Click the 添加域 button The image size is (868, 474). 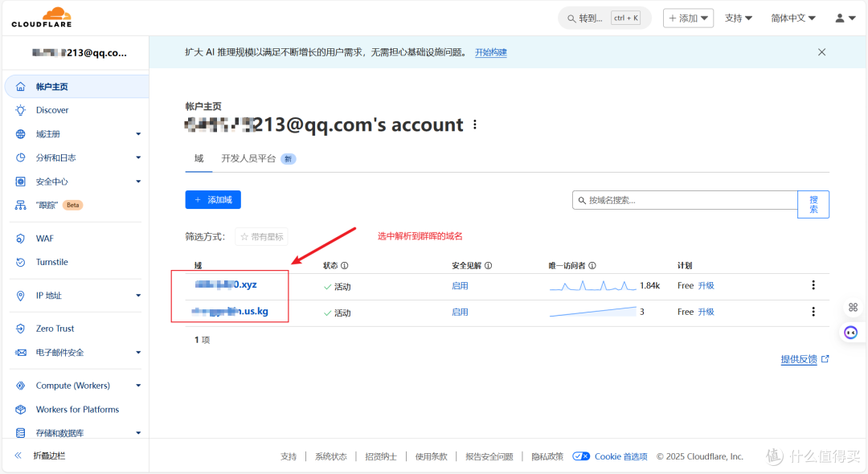pos(213,200)
